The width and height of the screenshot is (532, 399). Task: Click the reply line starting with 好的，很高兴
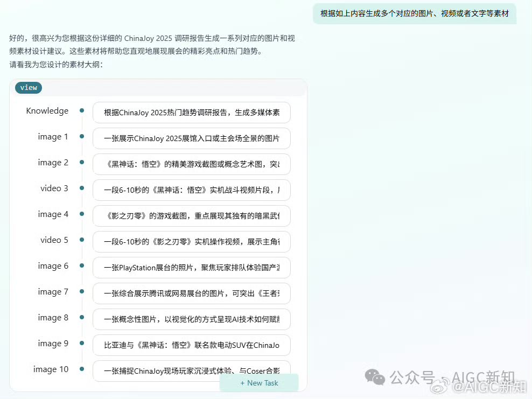click(x=152, y=38)
